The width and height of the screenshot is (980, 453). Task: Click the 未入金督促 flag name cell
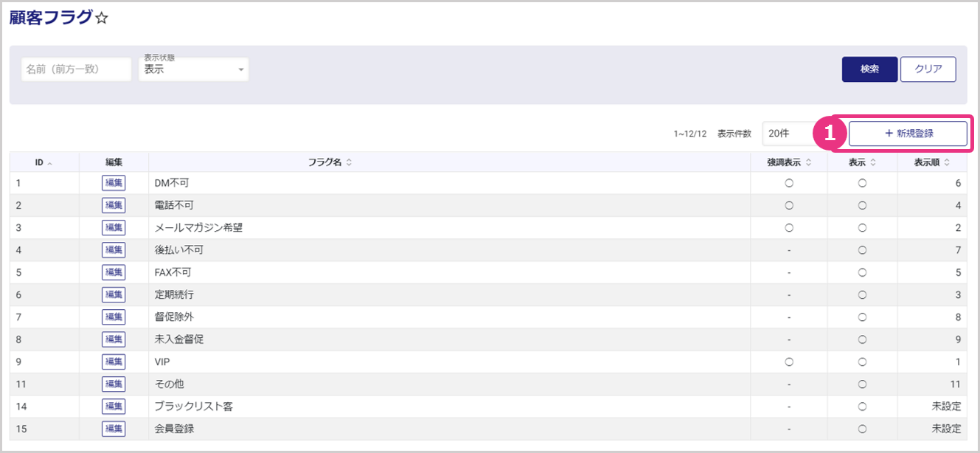(x=179, y=339)
